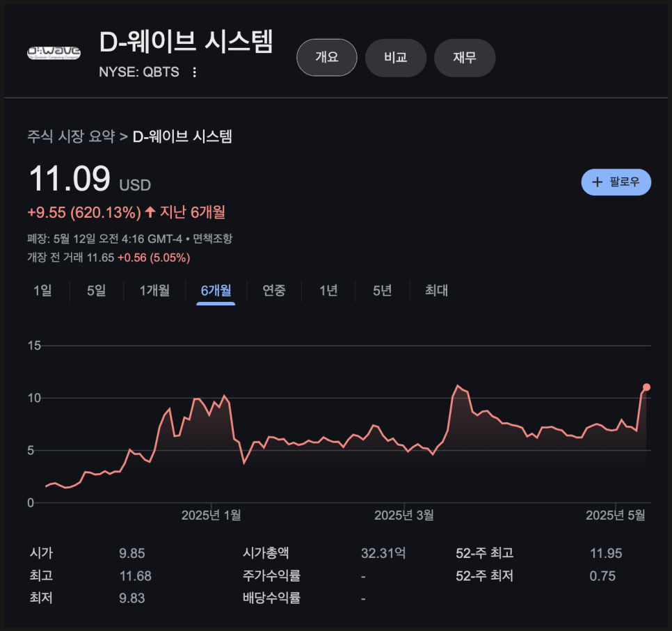Click the 지난 6개월 period label
672x631 pixels.
(x=193, y=212)
